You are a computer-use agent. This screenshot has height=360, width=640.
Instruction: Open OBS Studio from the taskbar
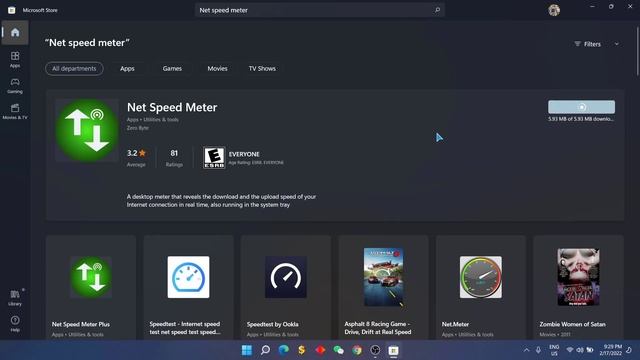click(375, 350)
